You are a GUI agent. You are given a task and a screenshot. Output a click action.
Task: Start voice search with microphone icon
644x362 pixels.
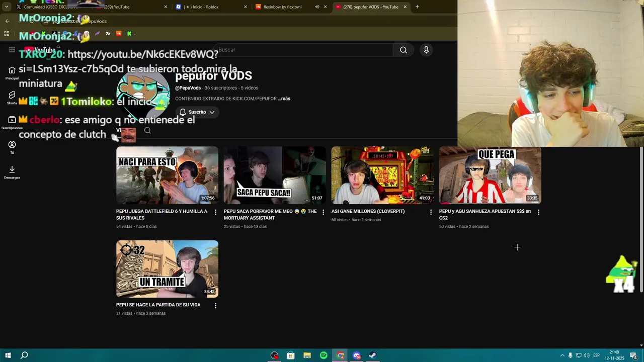[x=426, y=50]
